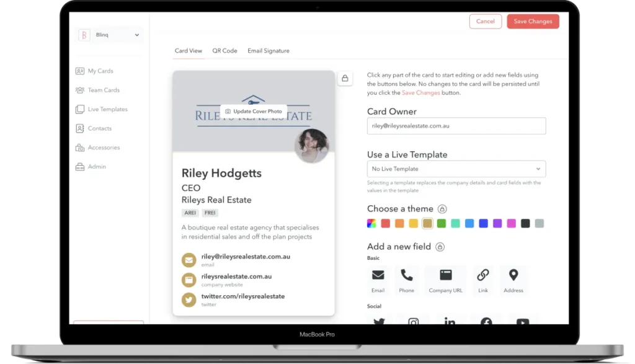Add a Company URL field
This screenshot has height=364, width=635.
pos(445,279)
